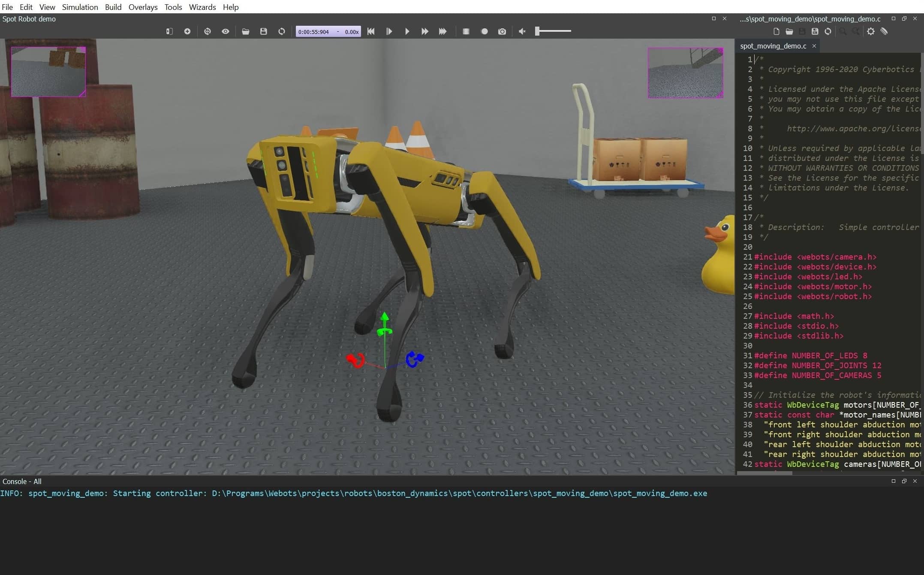Open the Overlays menu

coord(143,7)
